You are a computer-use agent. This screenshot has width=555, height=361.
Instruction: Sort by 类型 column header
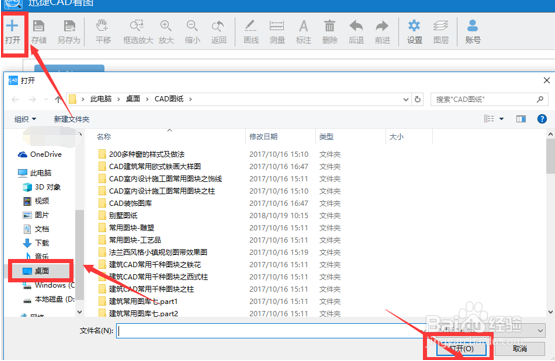(x=326, y=137)
